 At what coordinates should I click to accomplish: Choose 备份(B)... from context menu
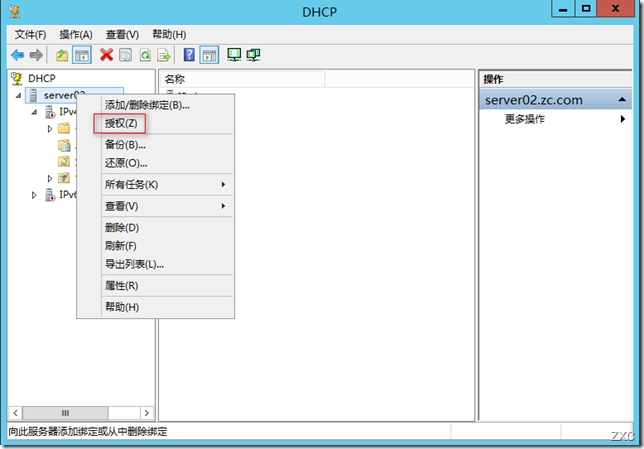point(168,145)
